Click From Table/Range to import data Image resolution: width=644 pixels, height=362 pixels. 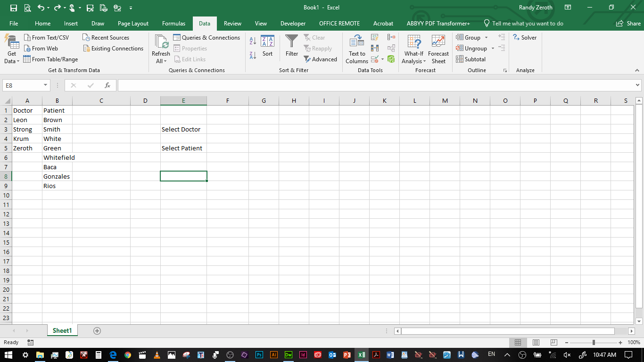50,59
